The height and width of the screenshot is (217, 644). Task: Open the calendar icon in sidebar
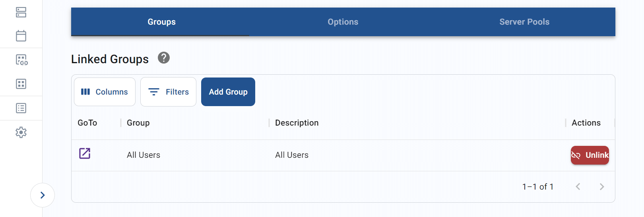pyautogui.click(x=21, y=36)
